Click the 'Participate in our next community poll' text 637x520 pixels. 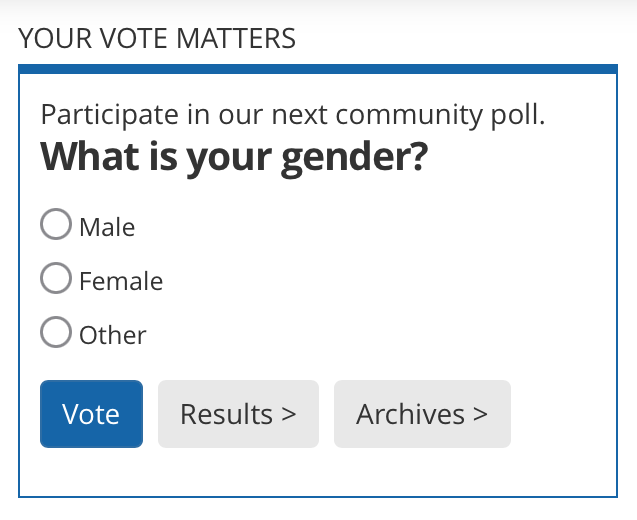click(293, 115)
